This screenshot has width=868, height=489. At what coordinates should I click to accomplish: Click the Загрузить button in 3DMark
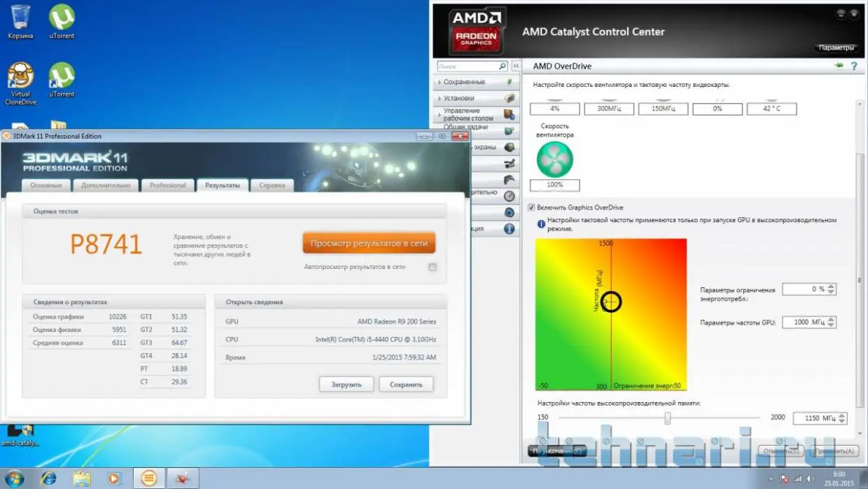point(346,385)
